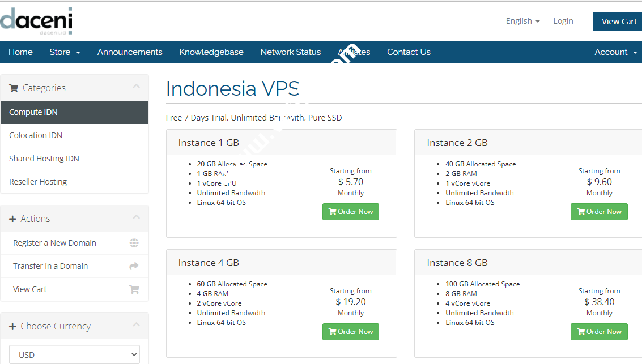
Task: Click the globe icon next to Register a New Domain
Action: point(134,242)
